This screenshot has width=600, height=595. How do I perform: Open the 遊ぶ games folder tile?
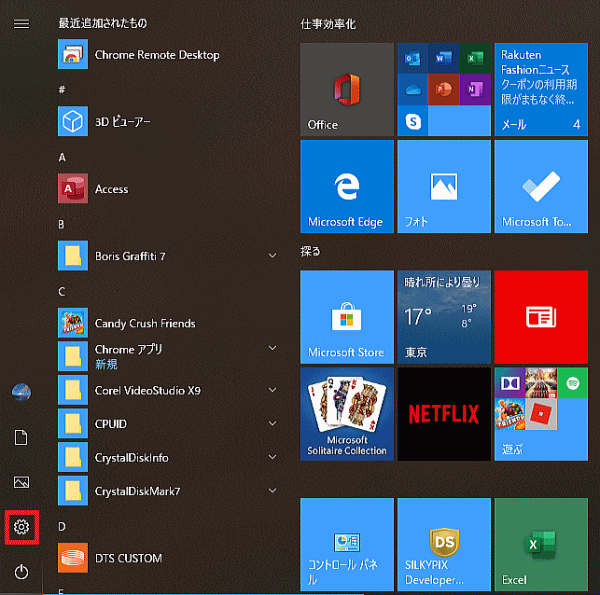pos(541,414)
